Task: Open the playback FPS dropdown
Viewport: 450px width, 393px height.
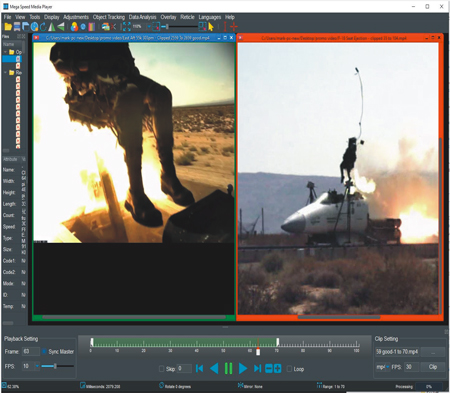Action: click(x=37, y=366)
